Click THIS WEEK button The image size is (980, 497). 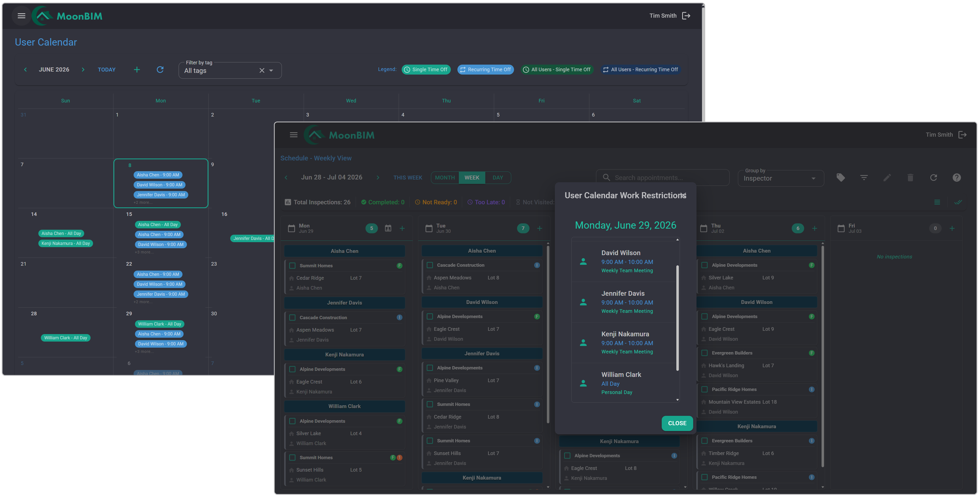point(407,178)
